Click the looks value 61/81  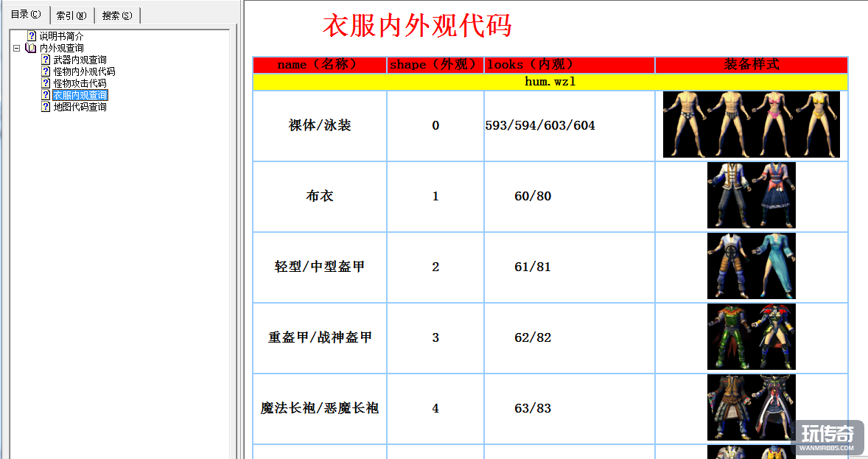(533, 267)
